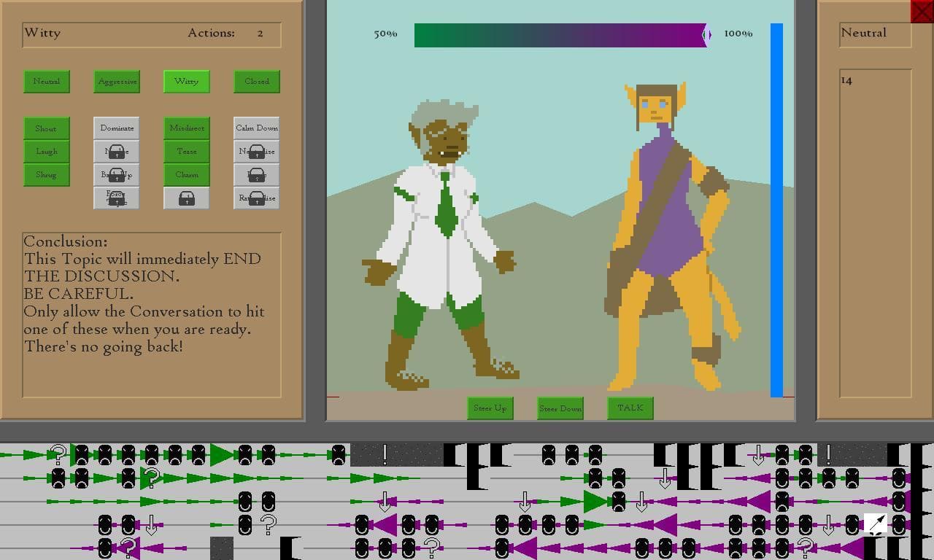Click the locked action button below Charm
The image size is (934, 560).
click(x=187, y=198)
